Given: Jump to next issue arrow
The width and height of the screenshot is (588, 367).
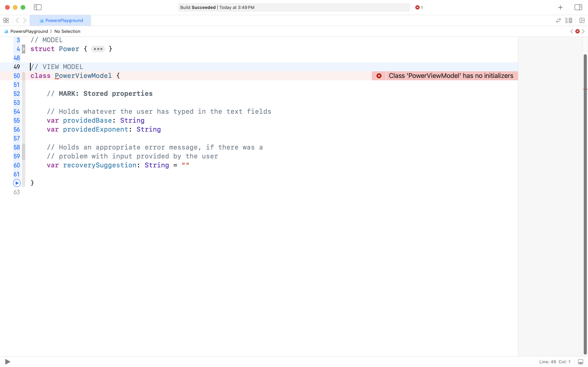Looking at the screenshot, I should click(x=583, y=31).
